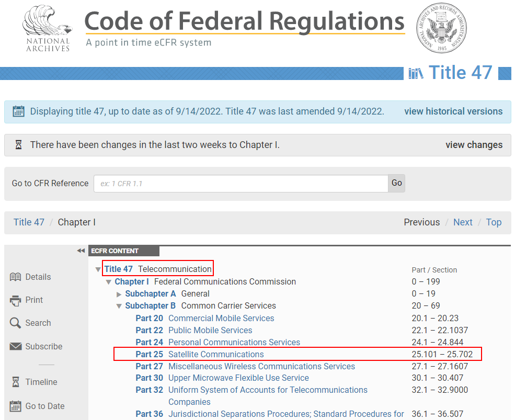
Task: Open view historical versions
Action: [453, 111]
